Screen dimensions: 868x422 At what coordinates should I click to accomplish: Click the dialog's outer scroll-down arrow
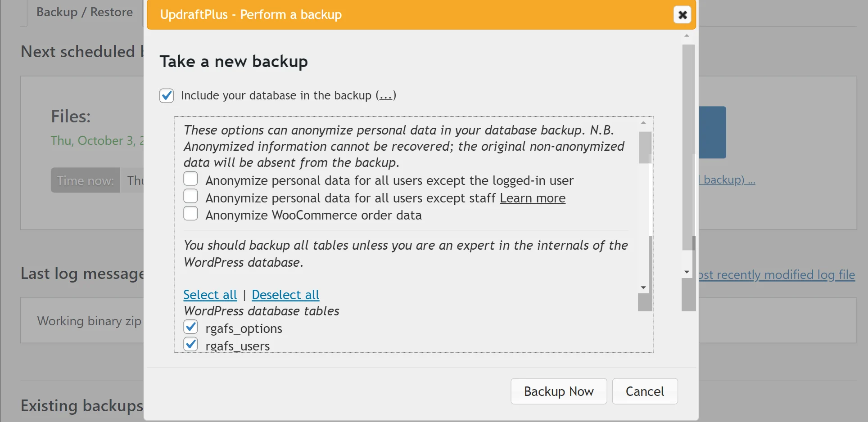[x=687, y=272]
